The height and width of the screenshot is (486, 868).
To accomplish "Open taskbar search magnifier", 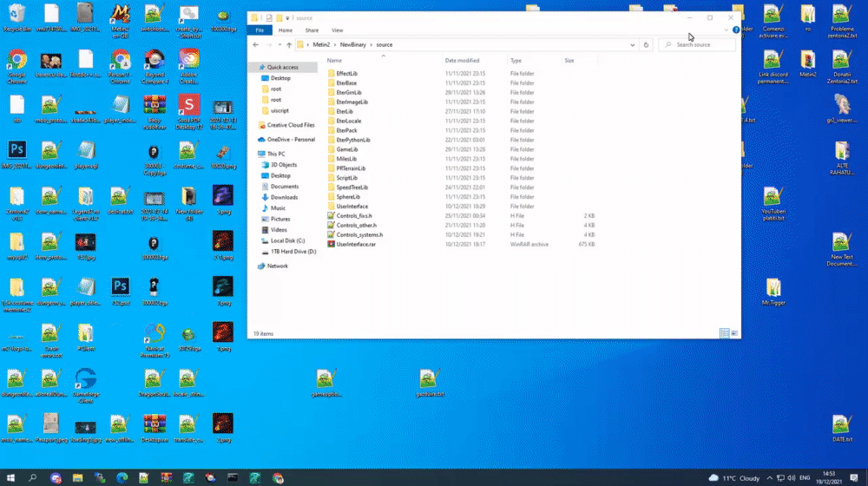I will (33, 477).
